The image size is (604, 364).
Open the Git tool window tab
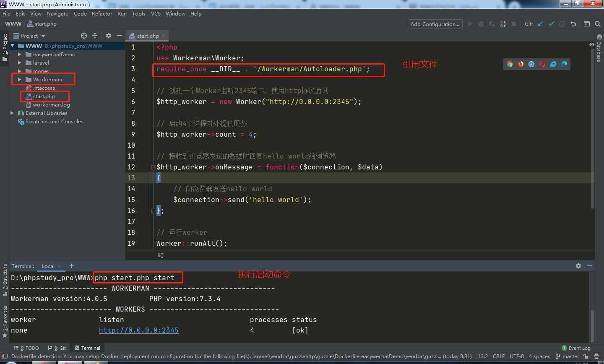[57, 348]
